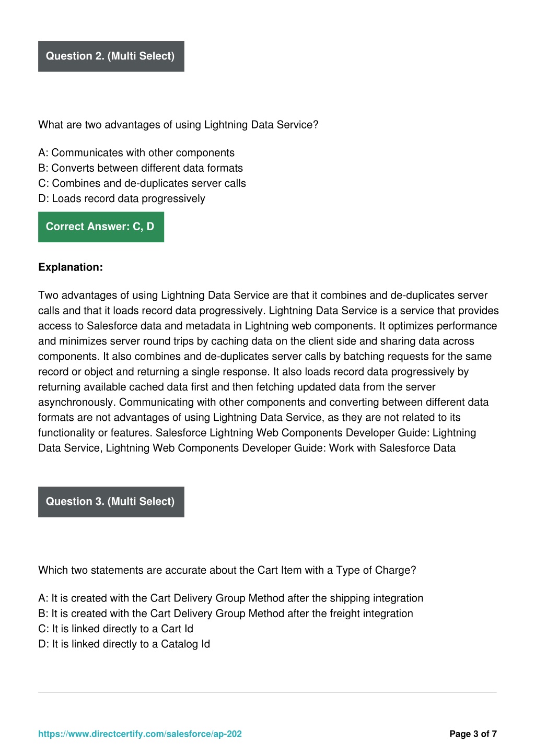Choose option D: linked directly to a Catalog Id

[124, 644]
